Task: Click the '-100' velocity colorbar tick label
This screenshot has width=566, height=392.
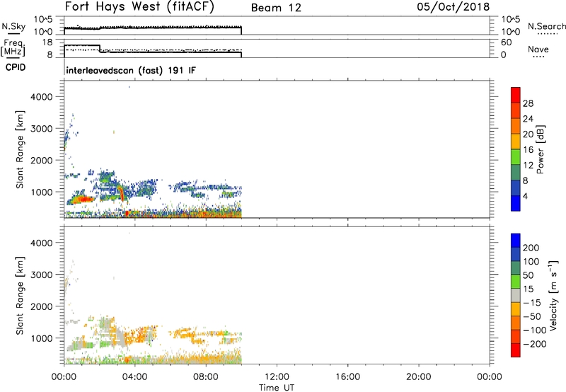Action: point(534,330)
